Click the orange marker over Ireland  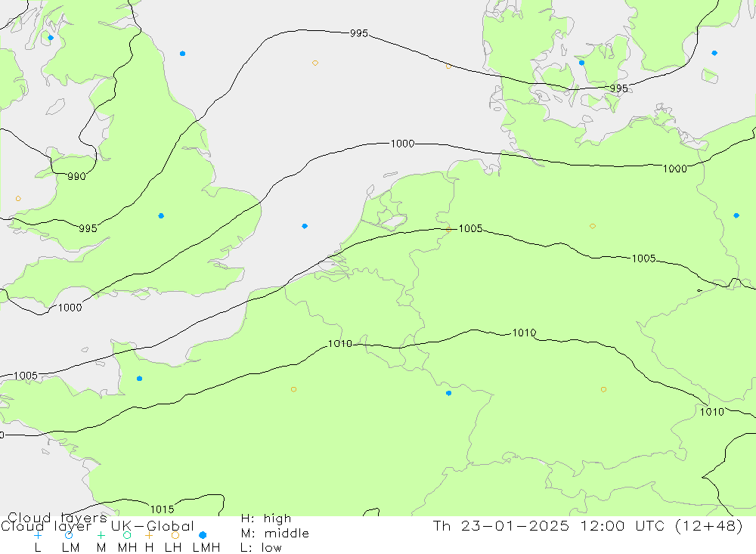(18, 199)
